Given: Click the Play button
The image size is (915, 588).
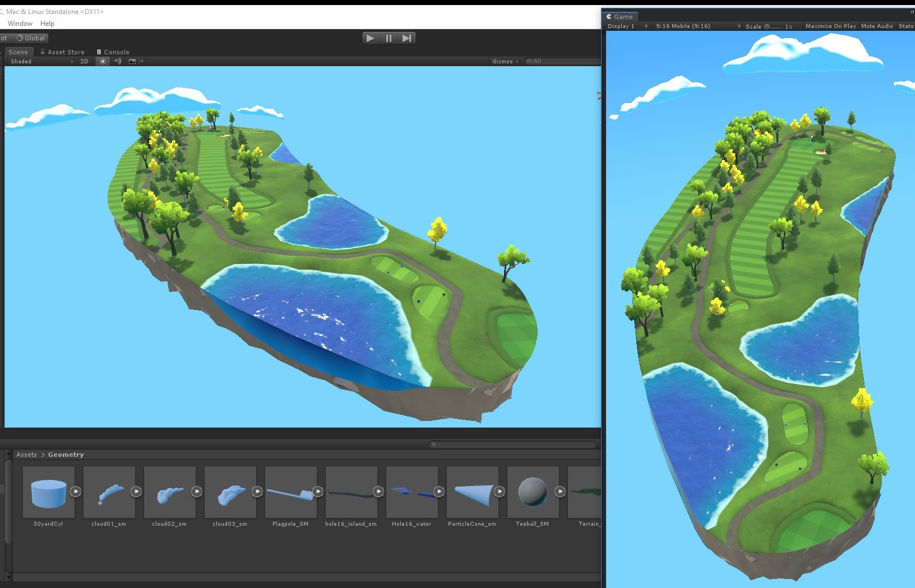Looking at the screenshot, I should tap(370, 38).
